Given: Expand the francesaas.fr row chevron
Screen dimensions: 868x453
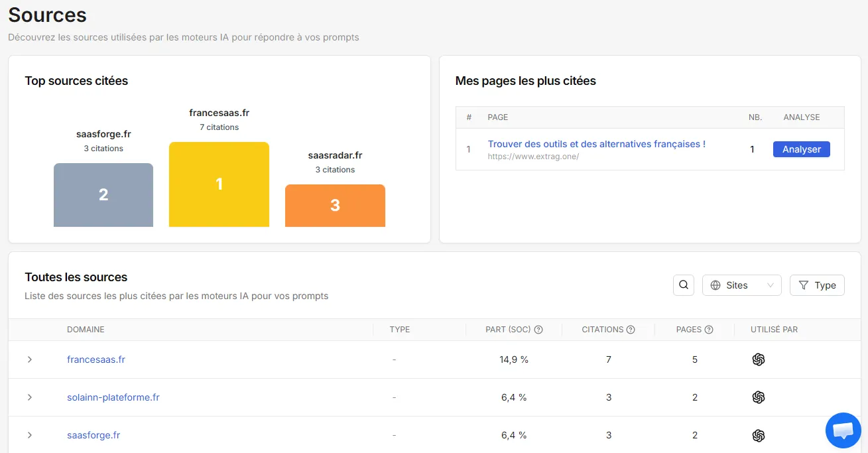Looking at the screenshot, I should [x=30, y=359].
